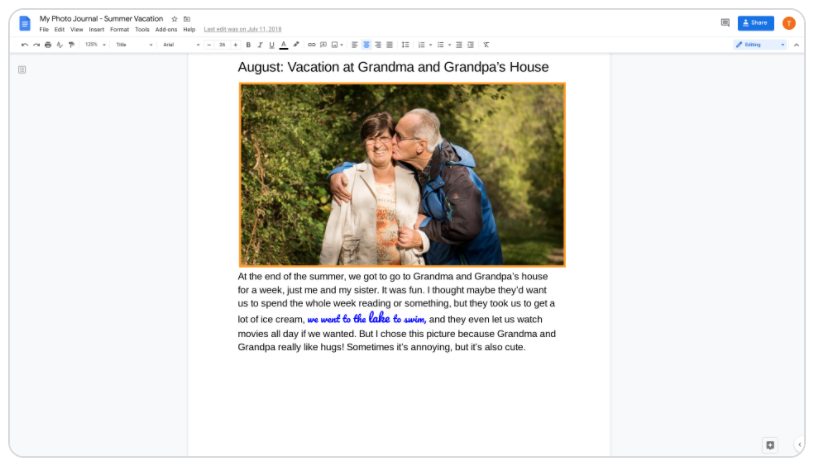Viewport: 818px width, 468px height.
Task: Clear formatting with the toolbar icon
Action: pos(486,45)
